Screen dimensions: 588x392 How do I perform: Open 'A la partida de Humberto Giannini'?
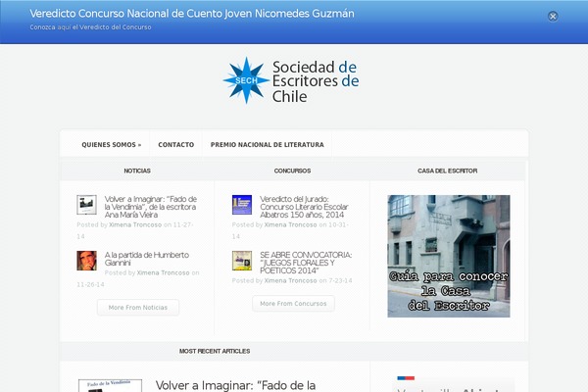147,259
